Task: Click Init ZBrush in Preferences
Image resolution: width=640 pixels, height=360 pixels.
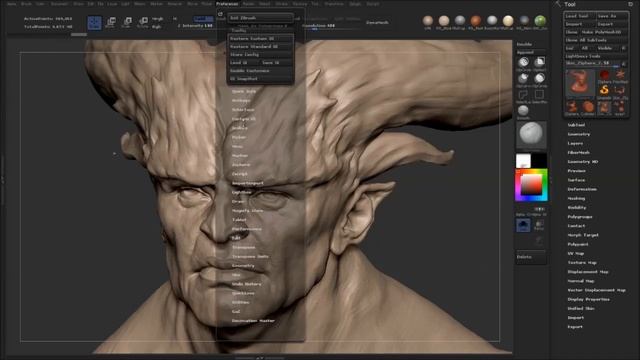Action: (260, 18)
